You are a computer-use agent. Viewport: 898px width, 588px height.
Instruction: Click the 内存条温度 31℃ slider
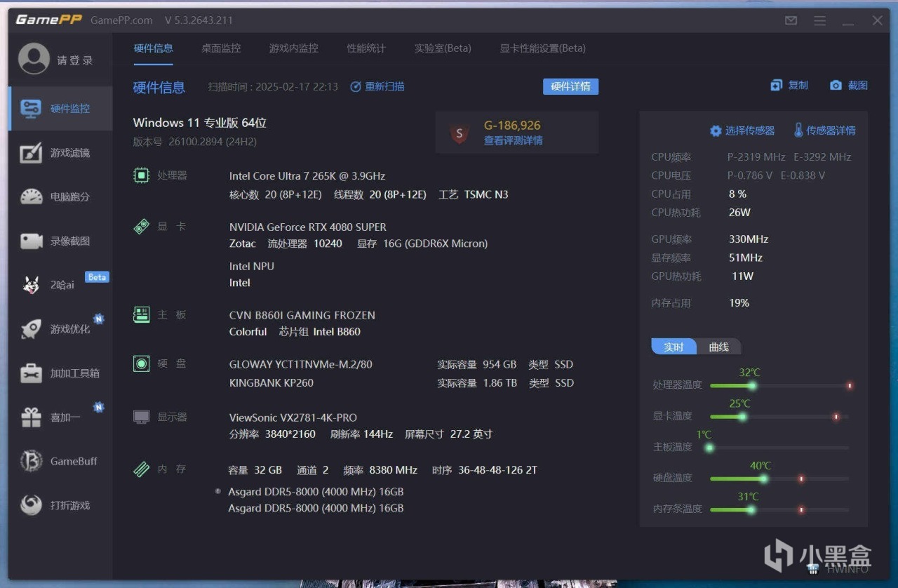click(x=779, y=509)
